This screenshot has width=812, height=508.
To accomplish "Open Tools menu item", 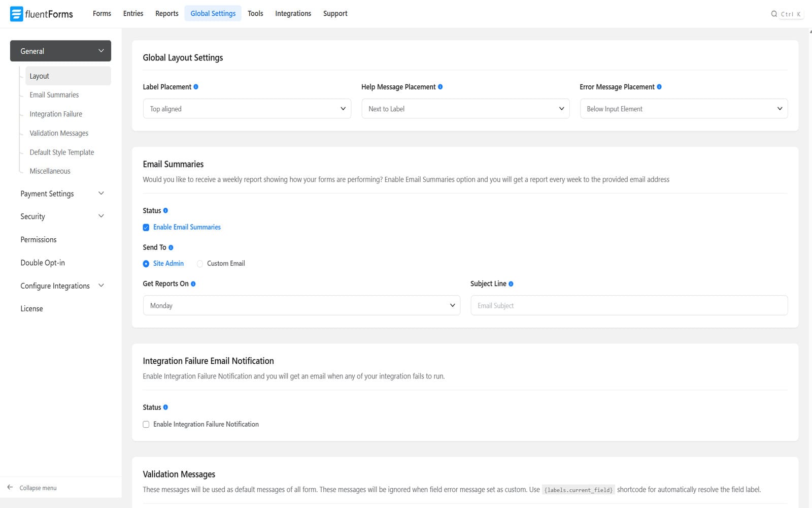I will [255, 14].
